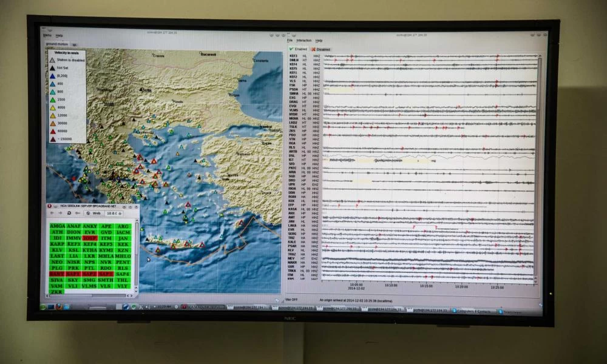This screenshot has width=607, height=364.
Task: Click the red SANT station cell
Action: [56, 274]
